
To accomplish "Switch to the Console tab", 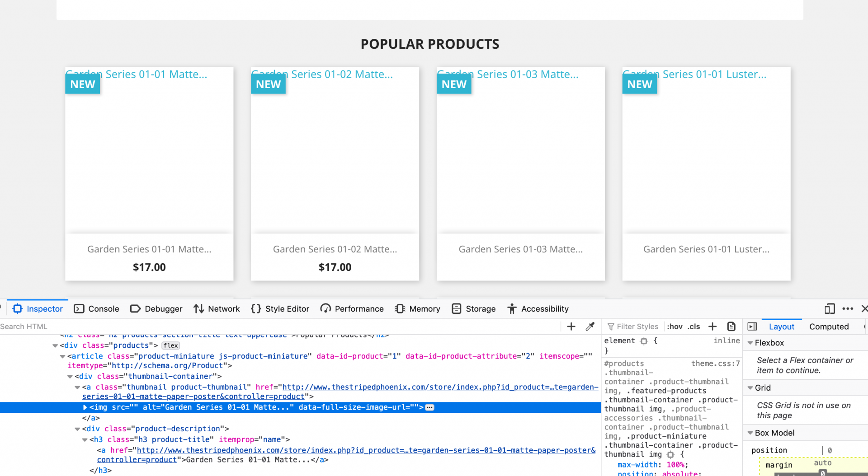I will (x=96, y=309).
